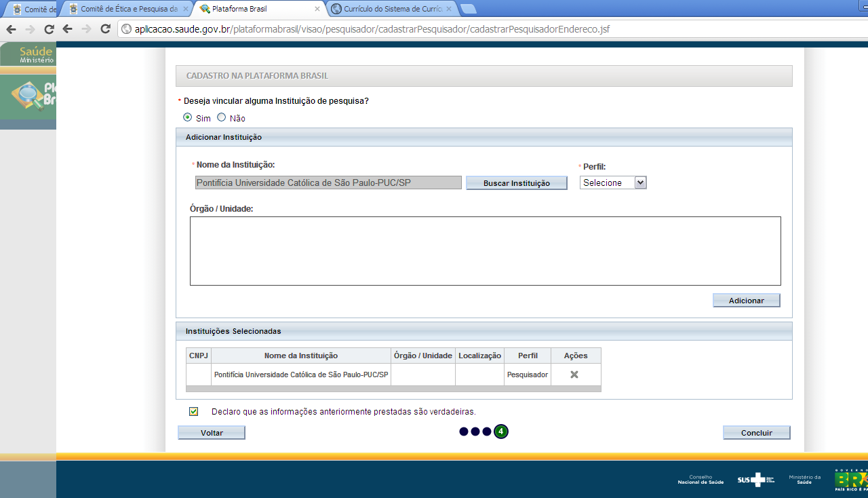
Task: Click the Plataforma Brasil magnifier logo
Action: point(28,97)
